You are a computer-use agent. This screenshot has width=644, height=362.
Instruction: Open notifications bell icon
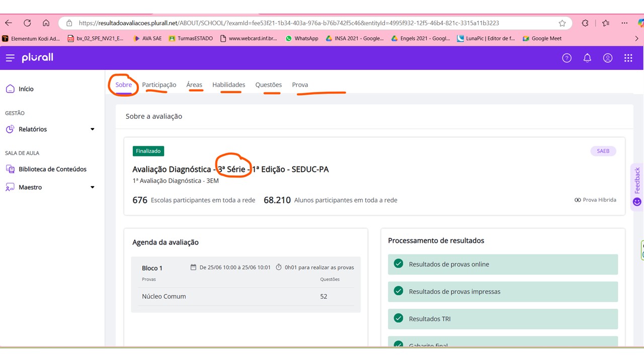[x=587, y=58]
